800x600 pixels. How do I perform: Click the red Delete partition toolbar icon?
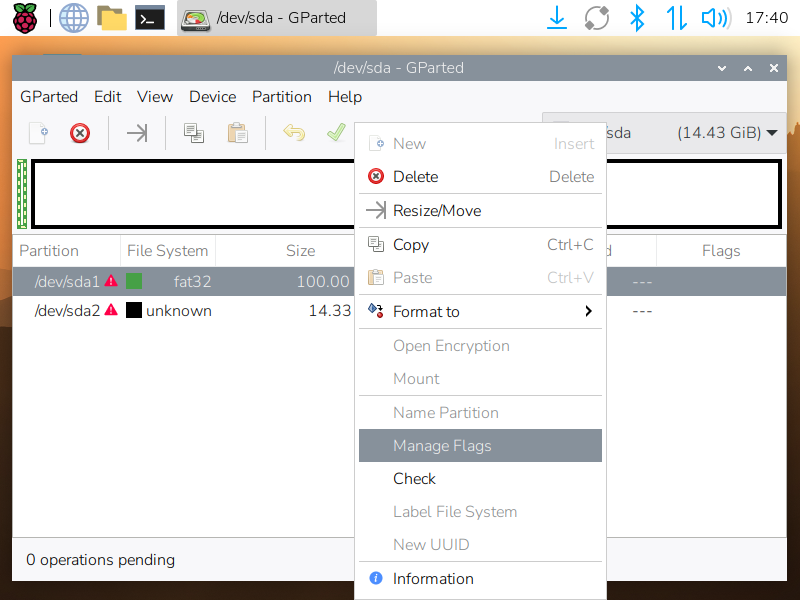(x=80, y=133)
